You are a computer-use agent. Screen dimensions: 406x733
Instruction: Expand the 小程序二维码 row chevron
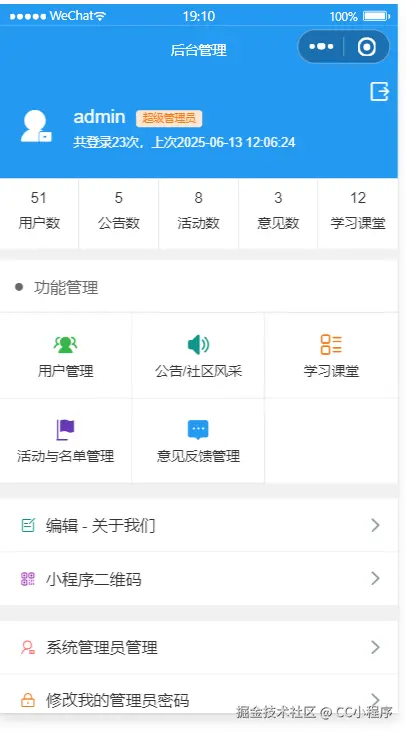click(375, 579)
